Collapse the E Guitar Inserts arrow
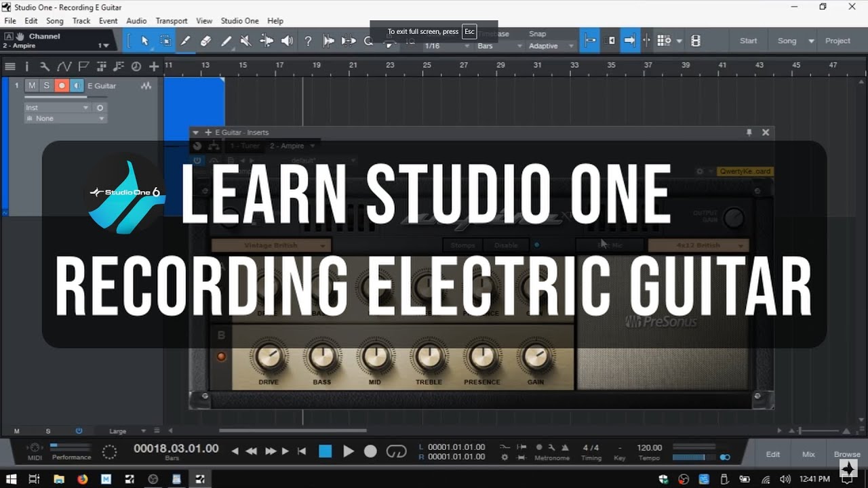Image resolution: width=868 pixels, height=488 pixels. pyautogui.click(x=196, y=133)
